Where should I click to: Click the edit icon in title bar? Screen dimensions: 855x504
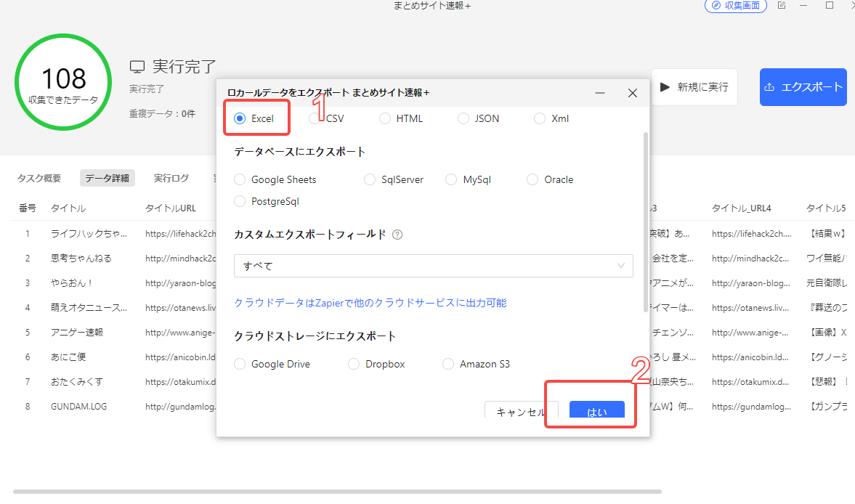pyautogui.click(x=782, y=6)
